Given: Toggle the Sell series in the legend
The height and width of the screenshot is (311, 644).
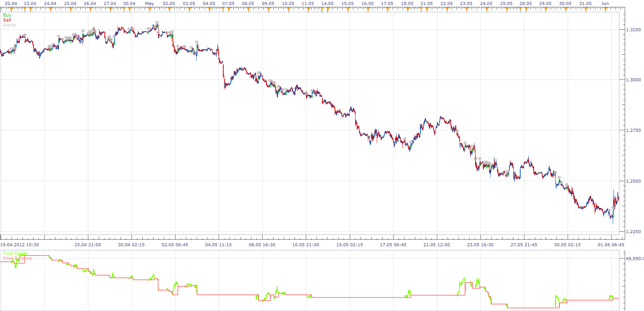Looking at the screenshot, I should (x=7, y=20).
